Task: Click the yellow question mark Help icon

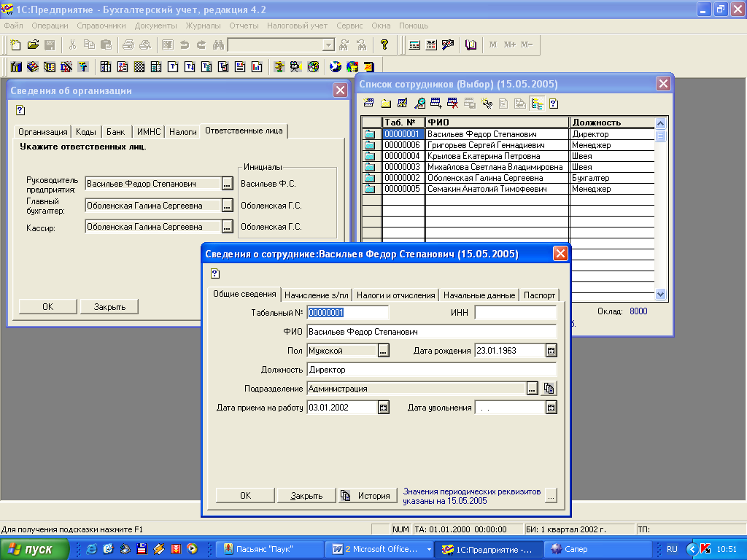Action: [384, 44]
